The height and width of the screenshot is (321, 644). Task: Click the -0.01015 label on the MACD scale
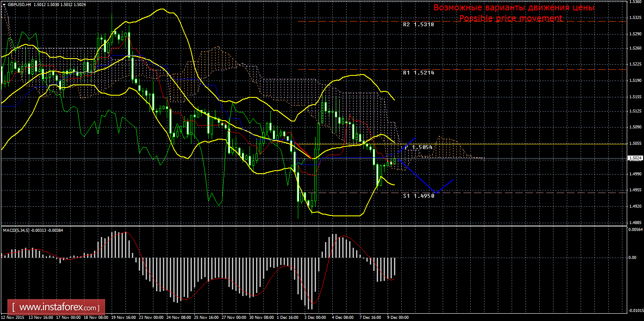pyautogui.click(x=635, y=310)
